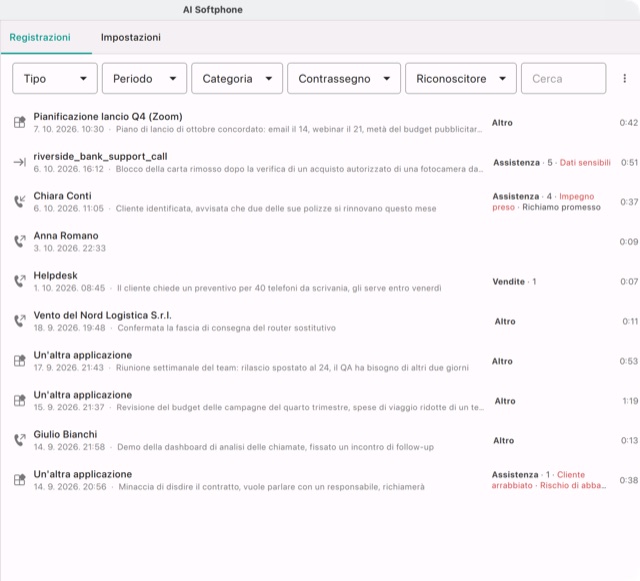Screen dimensions: 640x581
Task: Open the Impostazioni tab
Action: tap(131, 37)
